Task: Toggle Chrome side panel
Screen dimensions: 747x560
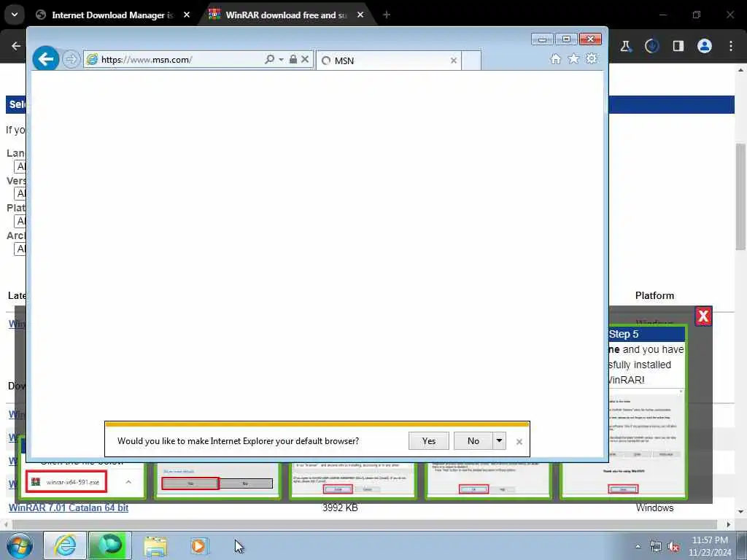Action: (x=678, y=46)
